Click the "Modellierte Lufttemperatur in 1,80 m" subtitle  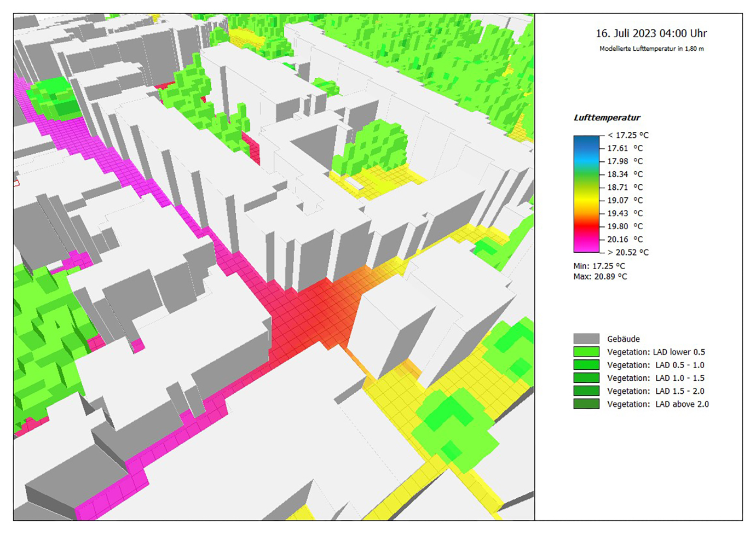point(651,49)
